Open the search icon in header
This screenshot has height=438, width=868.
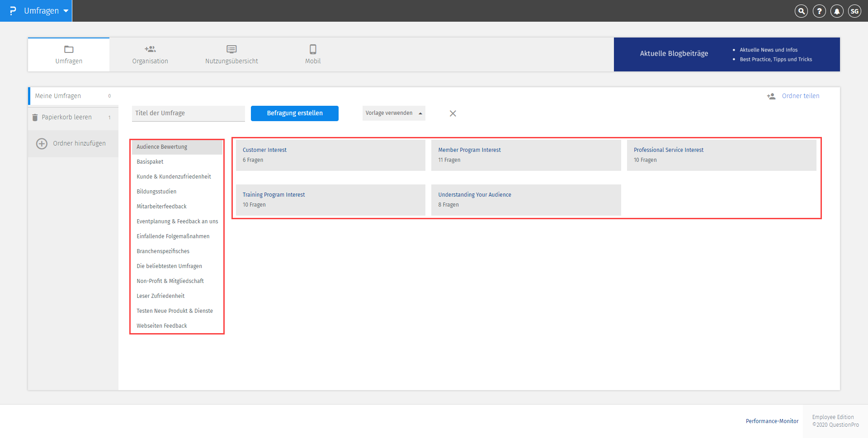click(x=801, y=11)
